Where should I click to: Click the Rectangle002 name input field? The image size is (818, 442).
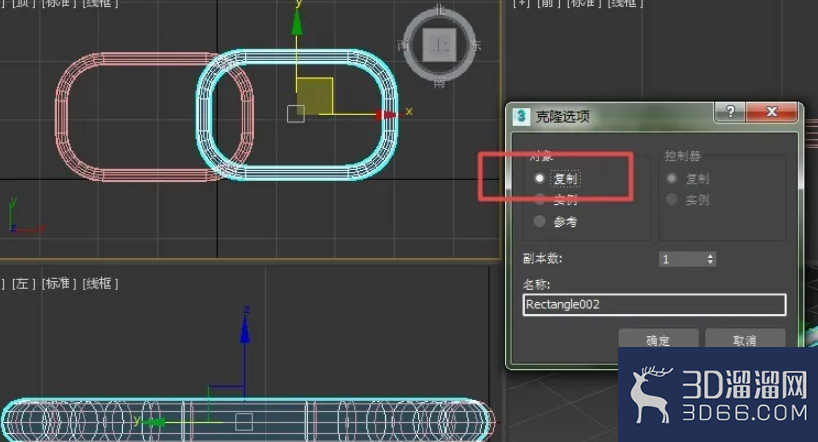point(654,305)
